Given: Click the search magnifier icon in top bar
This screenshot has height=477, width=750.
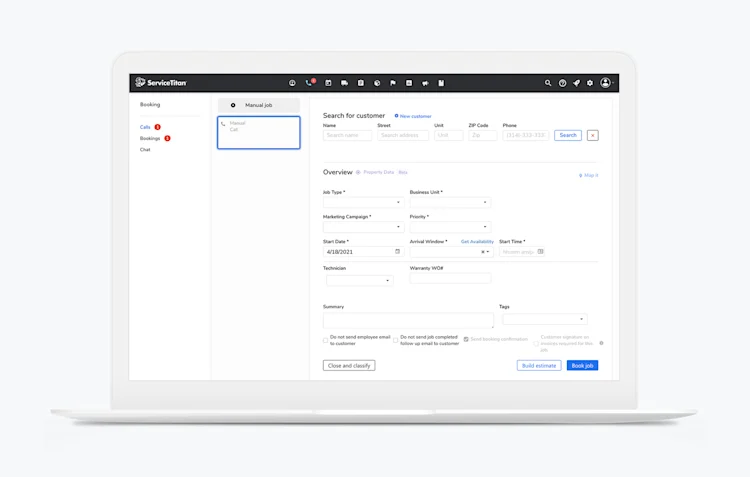Looking at the screenshot, I should pos(548,83).
